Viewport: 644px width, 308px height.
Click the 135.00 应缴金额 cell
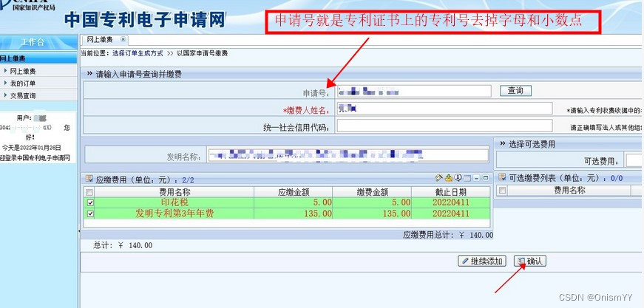(294, 213)
